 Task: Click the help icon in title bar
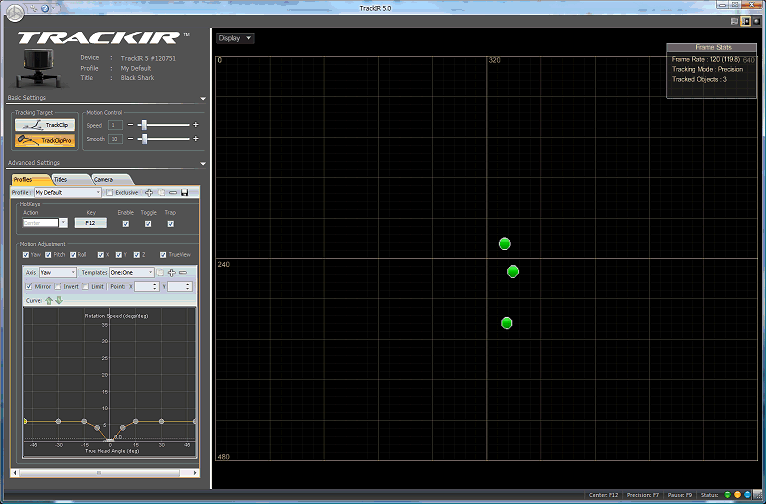click(45, 8)
